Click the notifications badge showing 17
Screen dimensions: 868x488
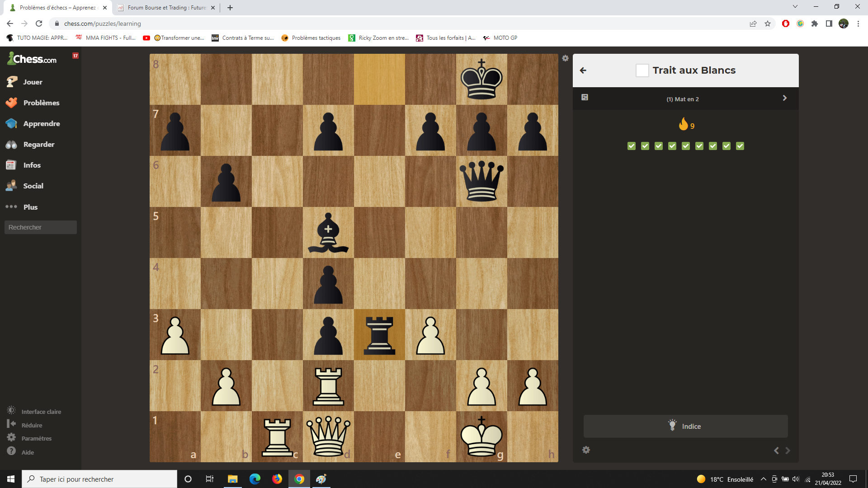coord(75,56)
